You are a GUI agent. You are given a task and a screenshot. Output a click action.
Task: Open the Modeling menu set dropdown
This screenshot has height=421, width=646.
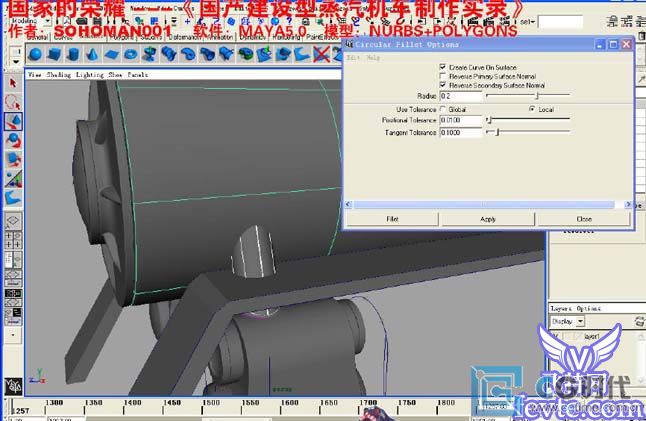tap(47, 21)
